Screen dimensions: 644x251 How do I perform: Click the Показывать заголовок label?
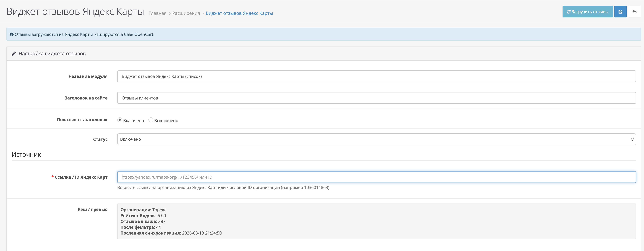pos(82,120)
